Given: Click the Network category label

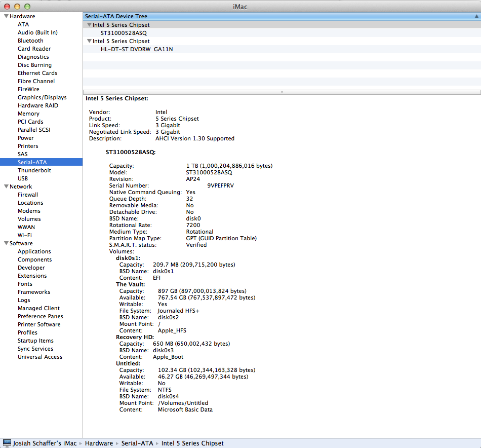Looking at the screenshot, I should click(21, 186).
